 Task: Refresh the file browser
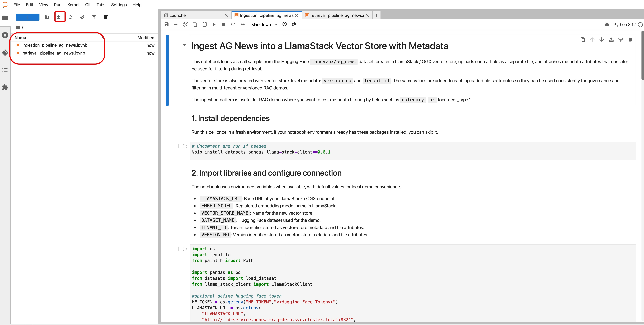coord(71,17)
